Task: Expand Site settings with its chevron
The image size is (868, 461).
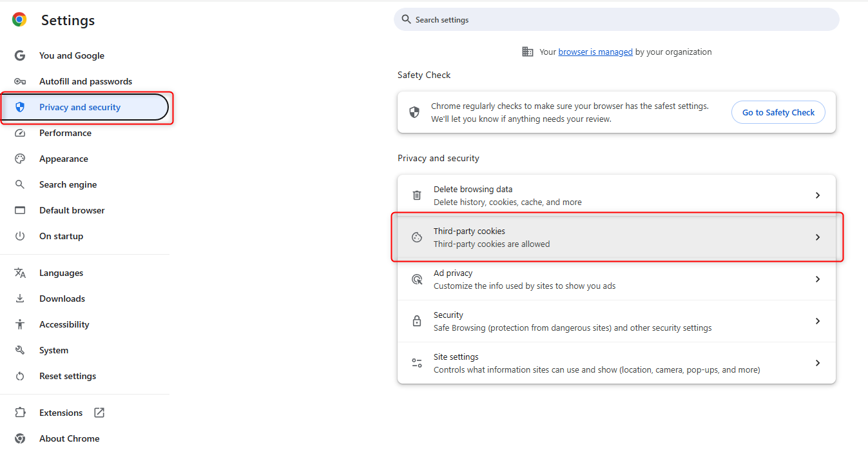Action: point(818,363)
